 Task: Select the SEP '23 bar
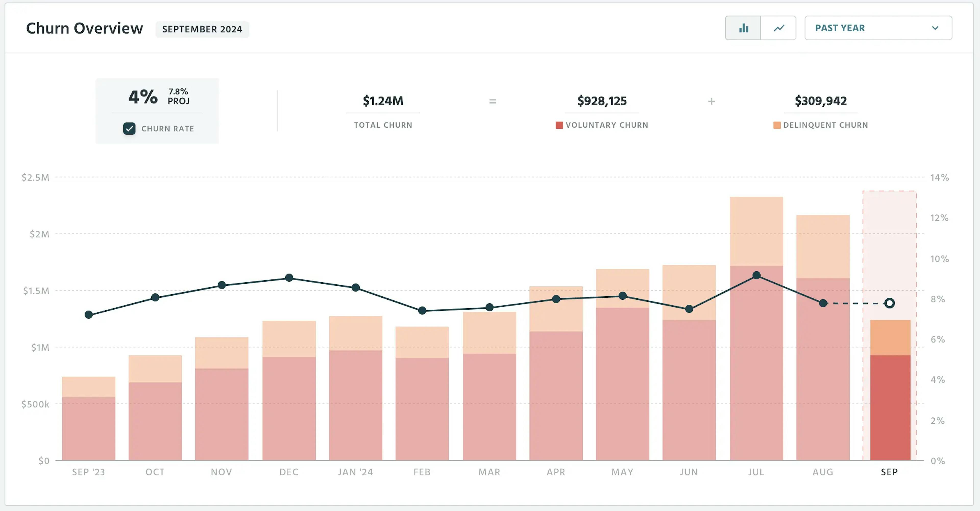click(x=89, y=419)
